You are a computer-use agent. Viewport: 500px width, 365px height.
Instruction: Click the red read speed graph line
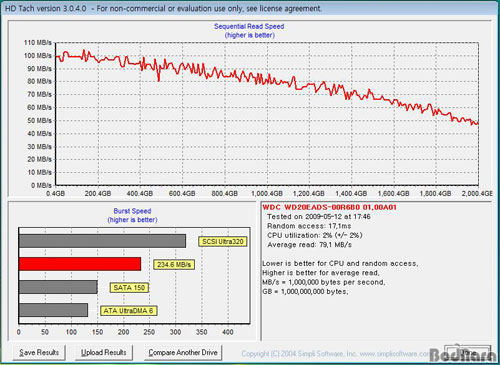tap(267, 81)
